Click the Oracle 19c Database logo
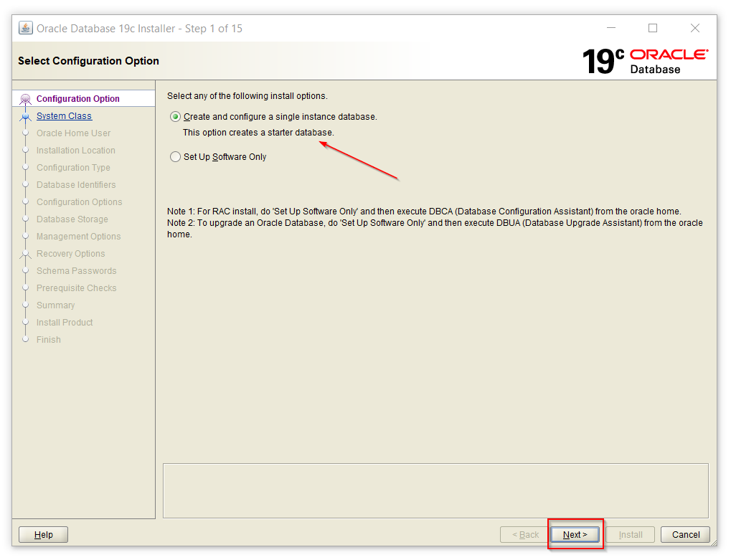 644,61
